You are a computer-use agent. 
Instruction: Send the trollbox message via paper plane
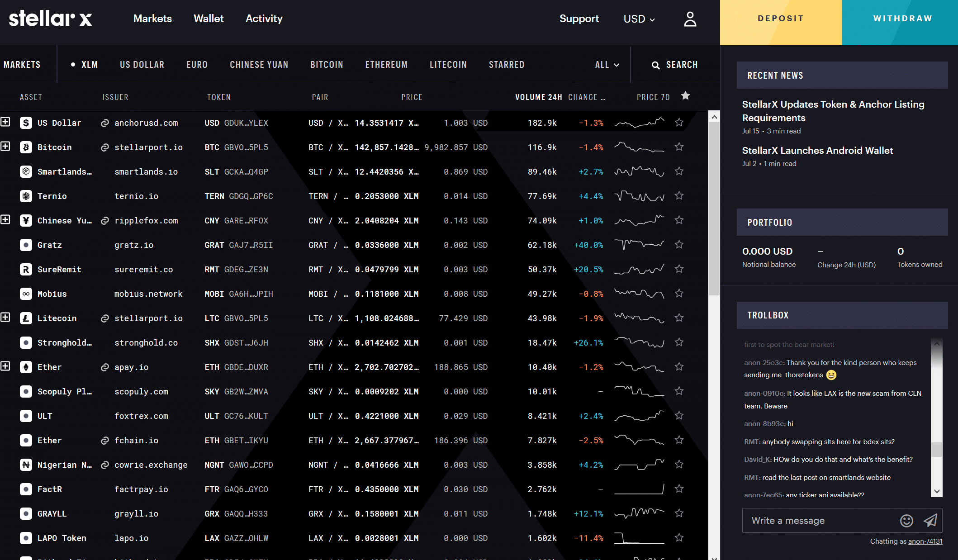(x=930, y=521)
